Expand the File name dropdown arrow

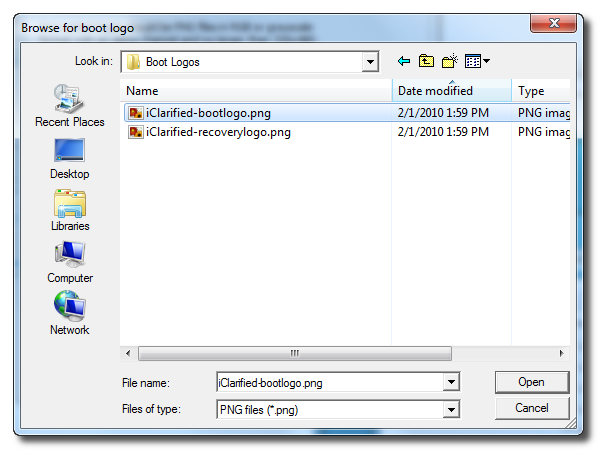tap(451, 382)
